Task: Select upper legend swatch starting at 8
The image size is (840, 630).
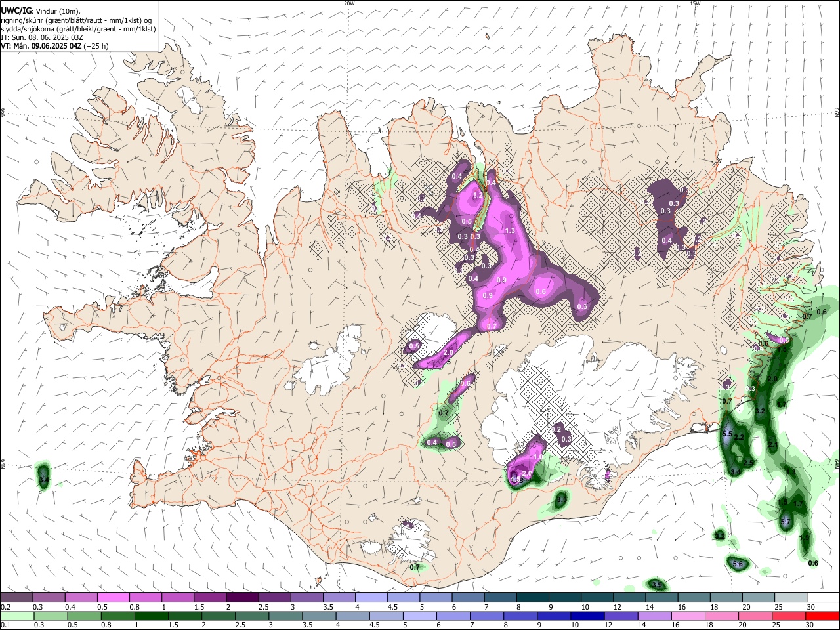Action: click(x=532, y=598)
